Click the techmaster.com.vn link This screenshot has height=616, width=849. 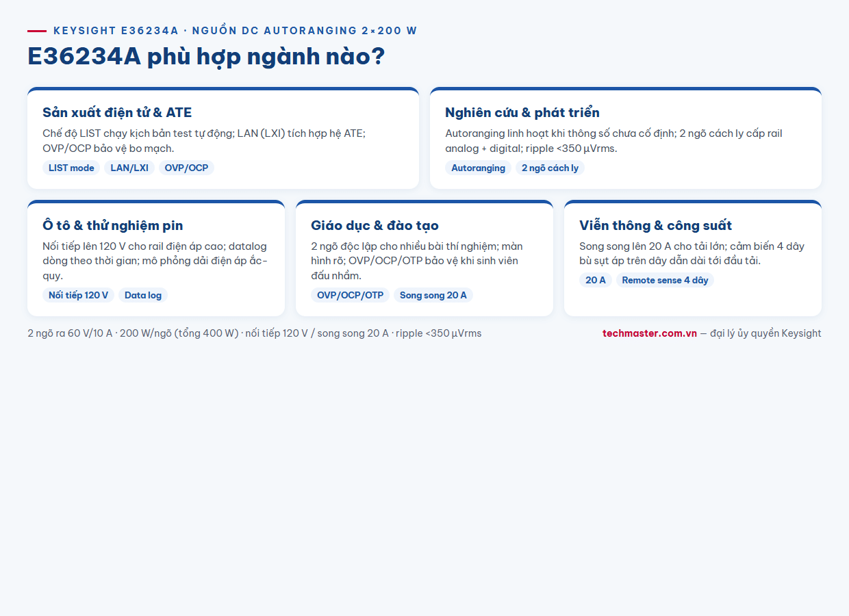click(650, 333)
